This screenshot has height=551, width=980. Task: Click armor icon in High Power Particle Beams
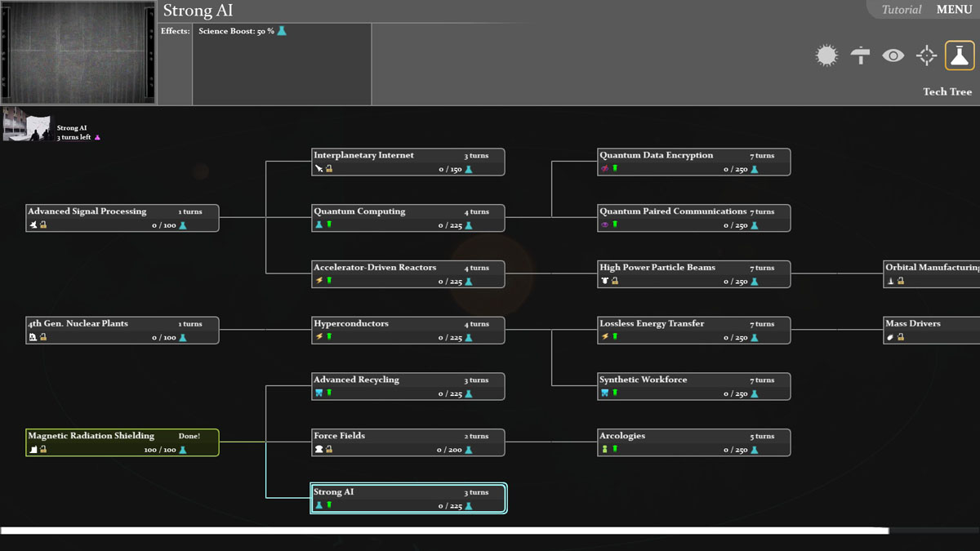(x=605, y=281)
